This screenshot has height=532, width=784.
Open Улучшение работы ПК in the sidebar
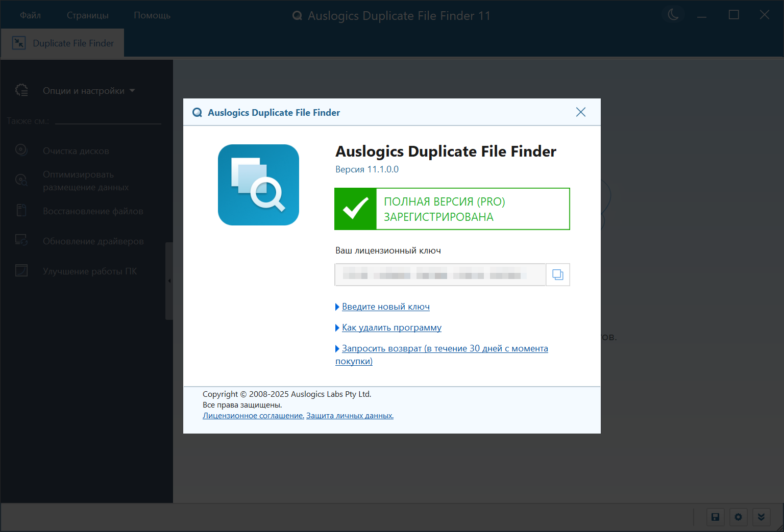90,271
